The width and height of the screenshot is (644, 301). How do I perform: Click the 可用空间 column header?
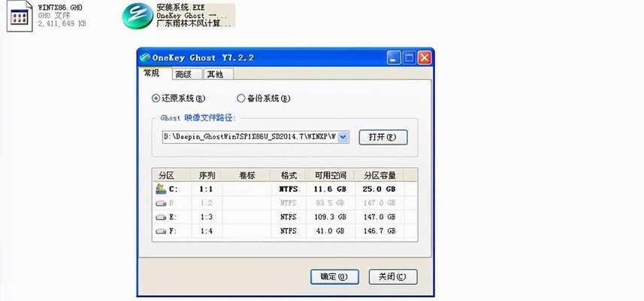pyautogui.click(x=330, y=175)
